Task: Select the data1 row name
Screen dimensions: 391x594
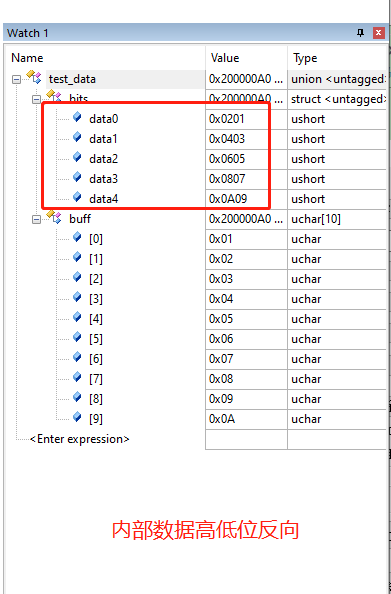Action: click(x=103, y=139)
